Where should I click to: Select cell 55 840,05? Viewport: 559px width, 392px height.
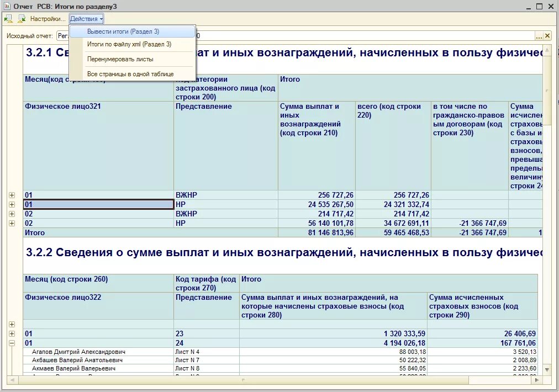point(333,368)
